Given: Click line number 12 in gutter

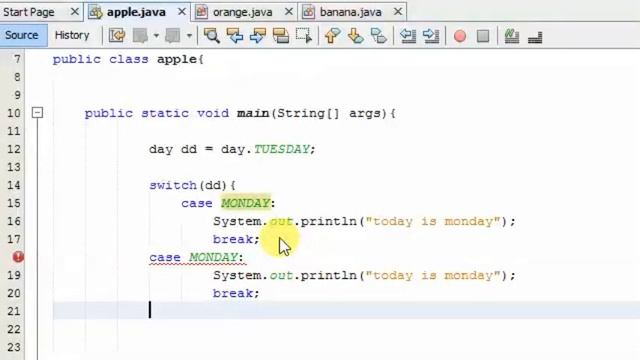Looking at the screenshot, I should click(14, 149).
